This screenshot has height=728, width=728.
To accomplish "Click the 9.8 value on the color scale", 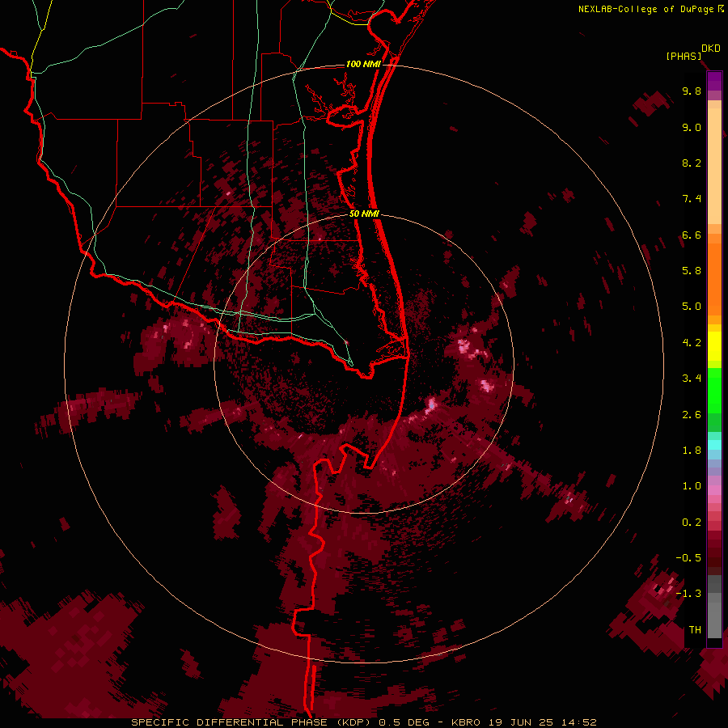I will click(x=692, y=91).
